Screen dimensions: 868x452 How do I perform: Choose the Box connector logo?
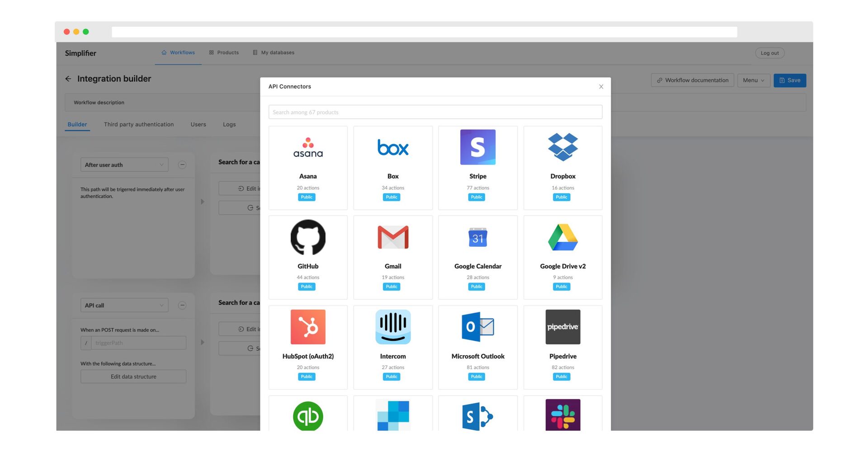point(393,147)
